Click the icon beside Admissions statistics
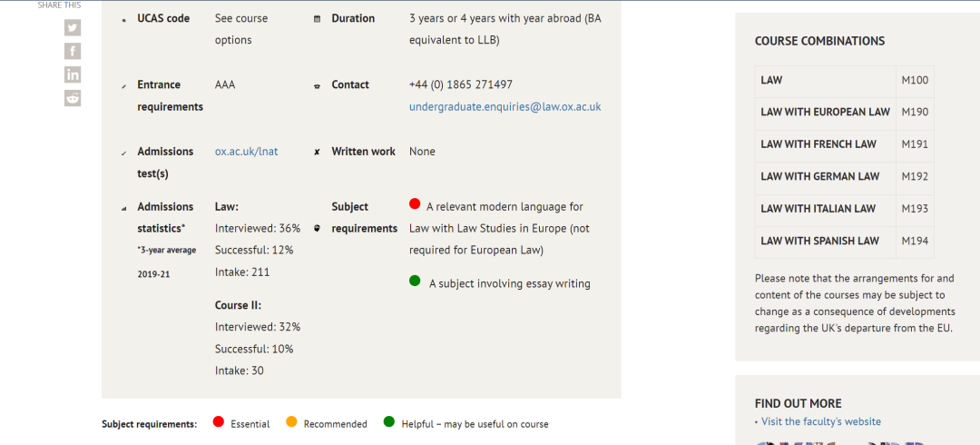The image size is (980, 445). click(123, 208)
